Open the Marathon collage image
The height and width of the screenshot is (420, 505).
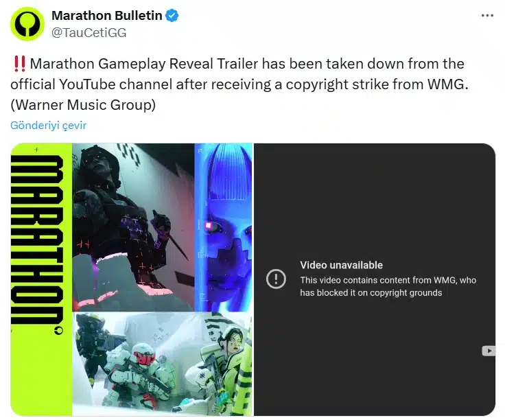click(x=132, y=279)
